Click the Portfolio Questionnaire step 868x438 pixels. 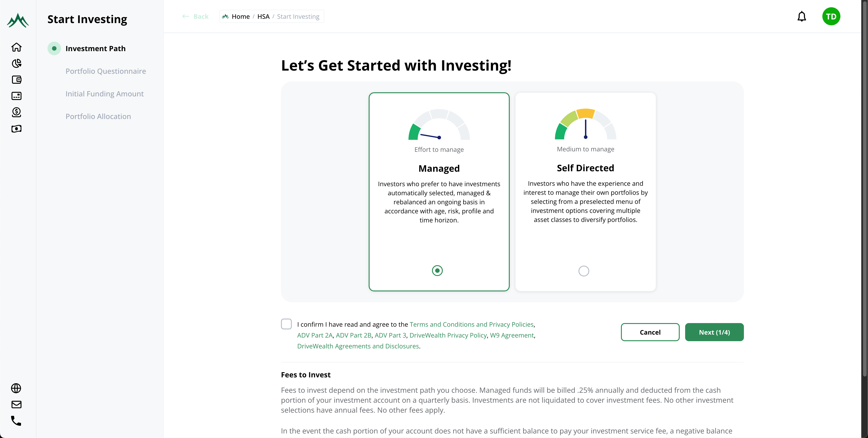tap(106, 71)
